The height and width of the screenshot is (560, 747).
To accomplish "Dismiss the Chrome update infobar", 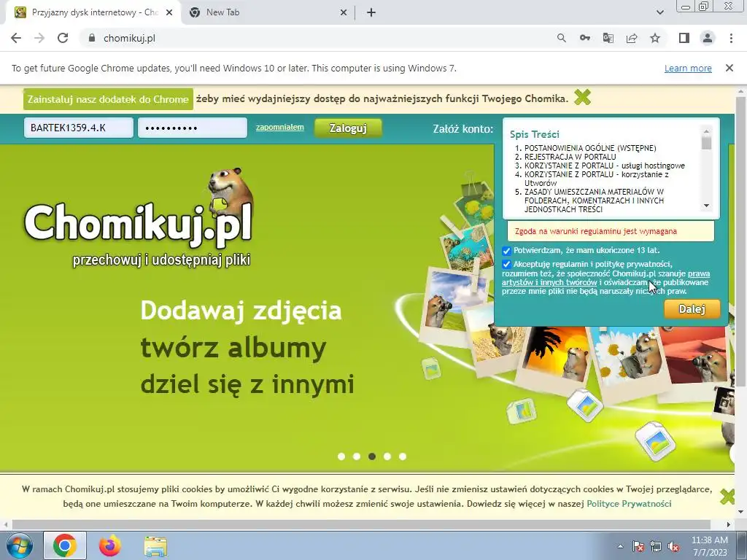I will click(729, 68).
